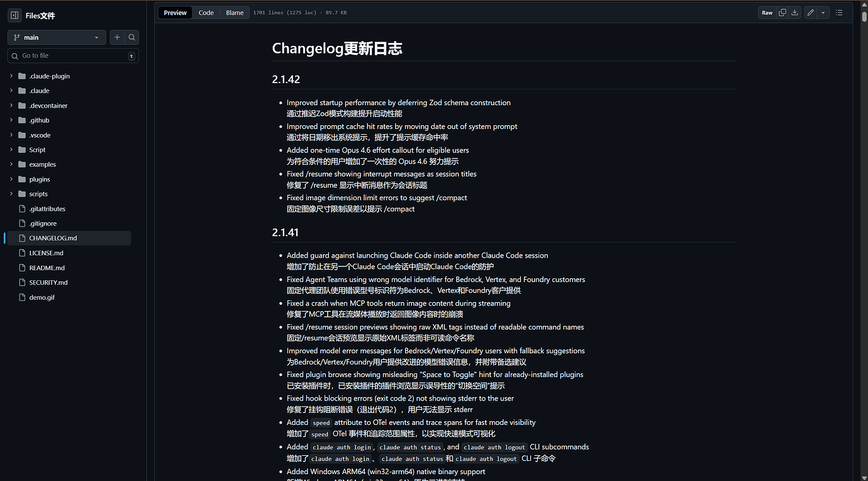The image size is (868, 481).
Task: Click the add file plus icon
Action: [x=117, y=37]
